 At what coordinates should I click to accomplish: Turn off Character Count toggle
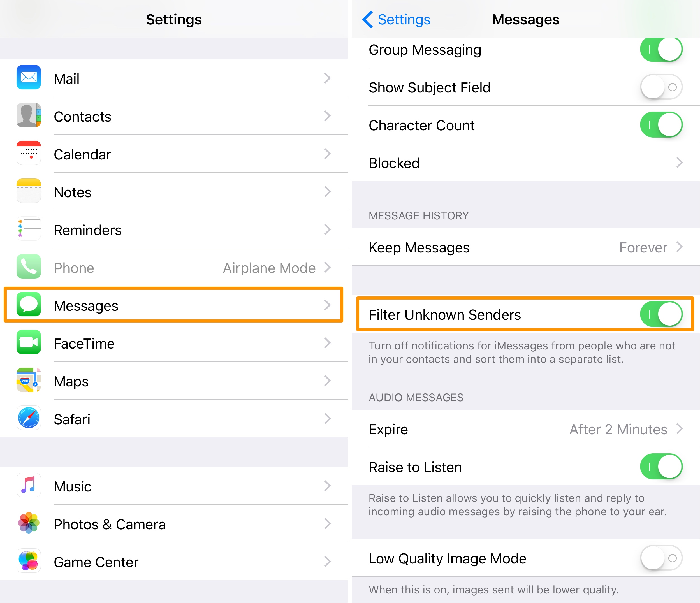click(661, 125)
